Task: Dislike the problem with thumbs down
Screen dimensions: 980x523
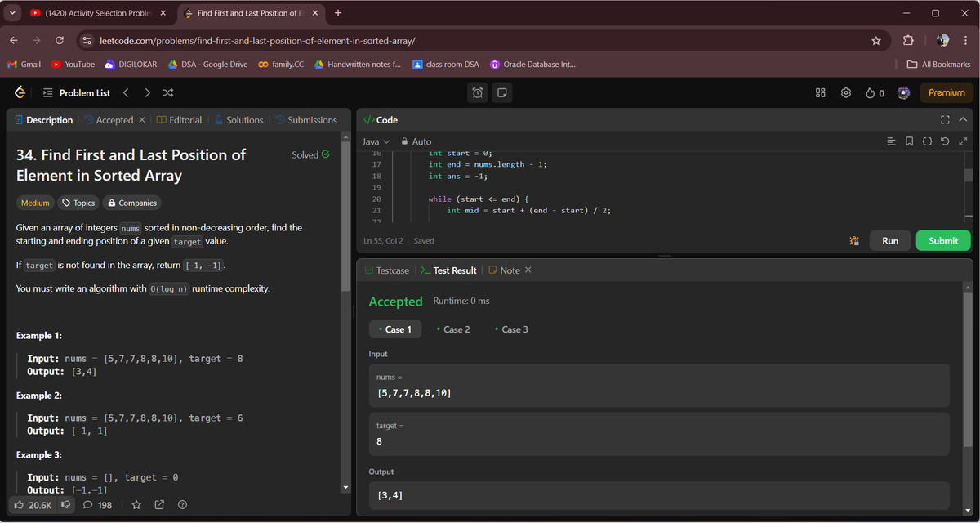Action: point(67,505)
